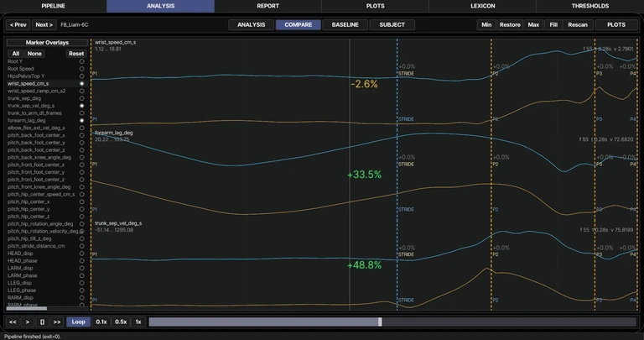Click the Marker Overlays panel header
This screenshot has width=644, height=340.
pos(47,42)
